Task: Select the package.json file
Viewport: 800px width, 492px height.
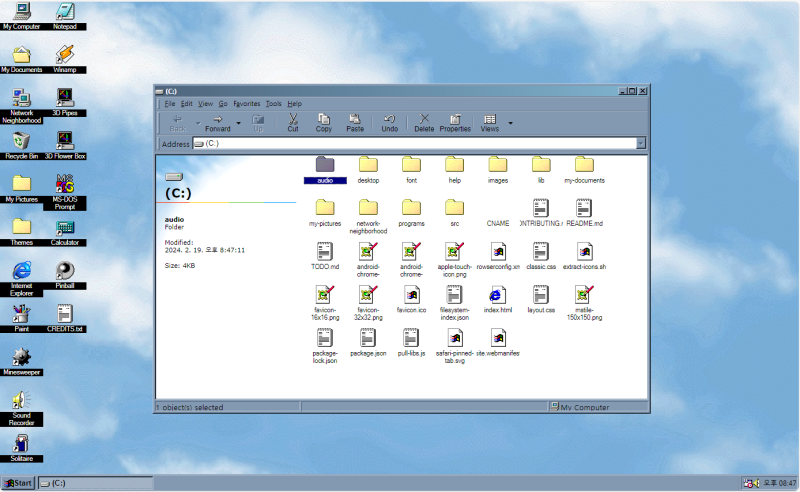Action: coord(368,343)
